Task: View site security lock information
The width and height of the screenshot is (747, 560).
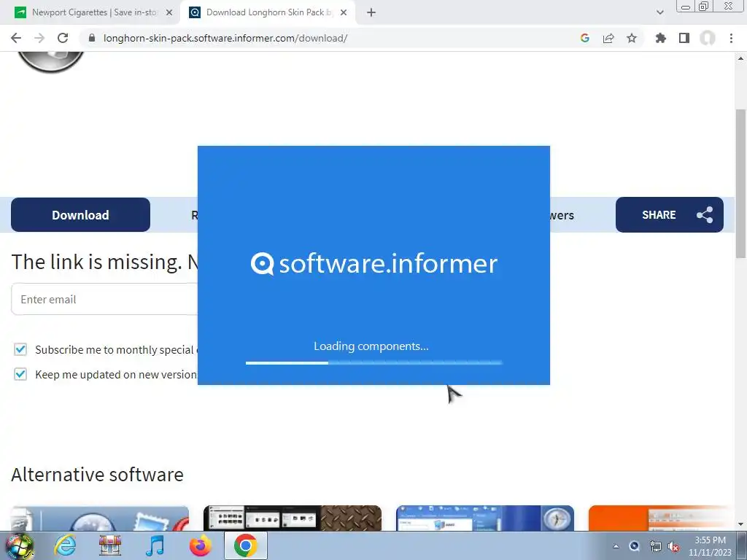Action: click(x=92, y=38)
